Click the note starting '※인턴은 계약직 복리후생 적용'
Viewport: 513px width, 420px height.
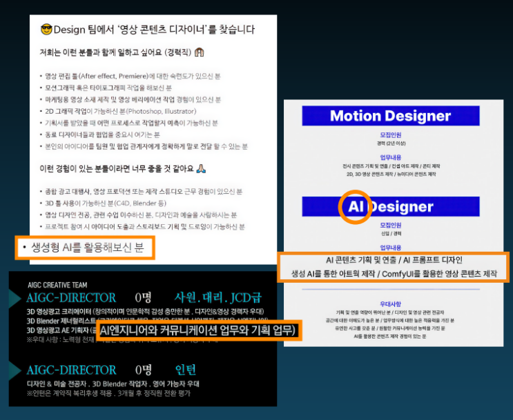coord(108,393)
